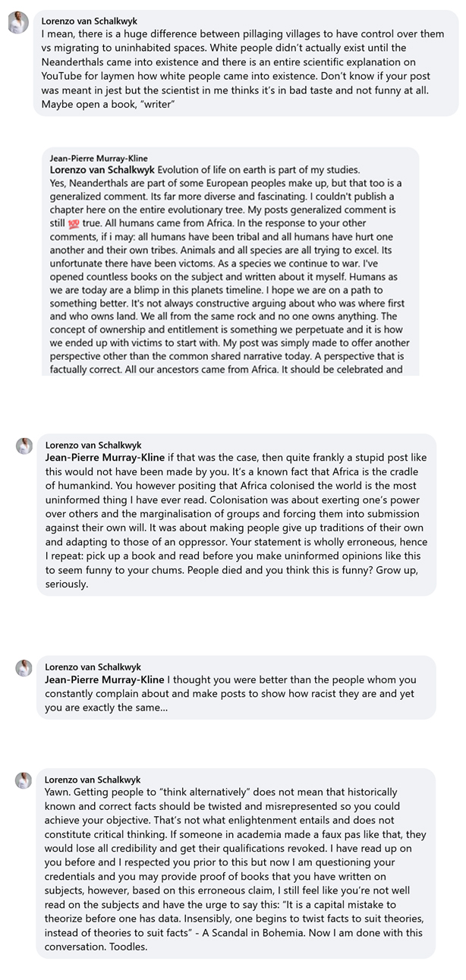Open Jean-Pierre Murray-Kline author name on his reply
The height and width of the screenshot is (980, 466).
[99, 158]
